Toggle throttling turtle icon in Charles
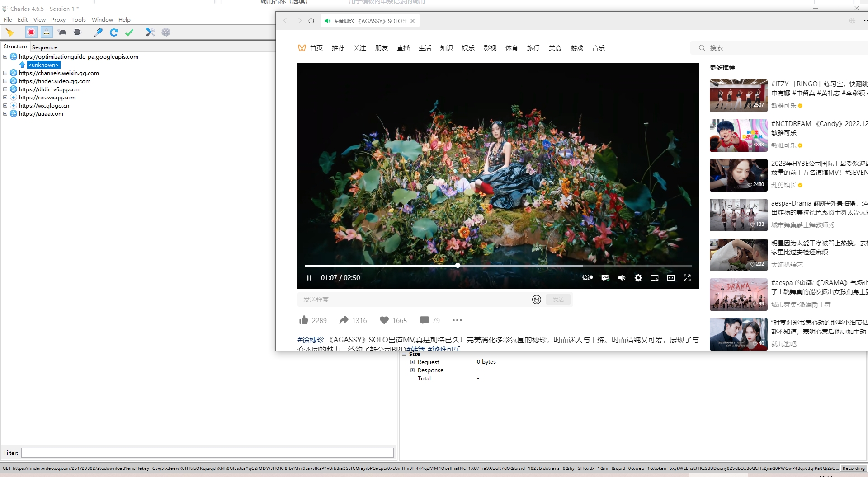Viewport: 868px width, 477px height. point(62,32)
